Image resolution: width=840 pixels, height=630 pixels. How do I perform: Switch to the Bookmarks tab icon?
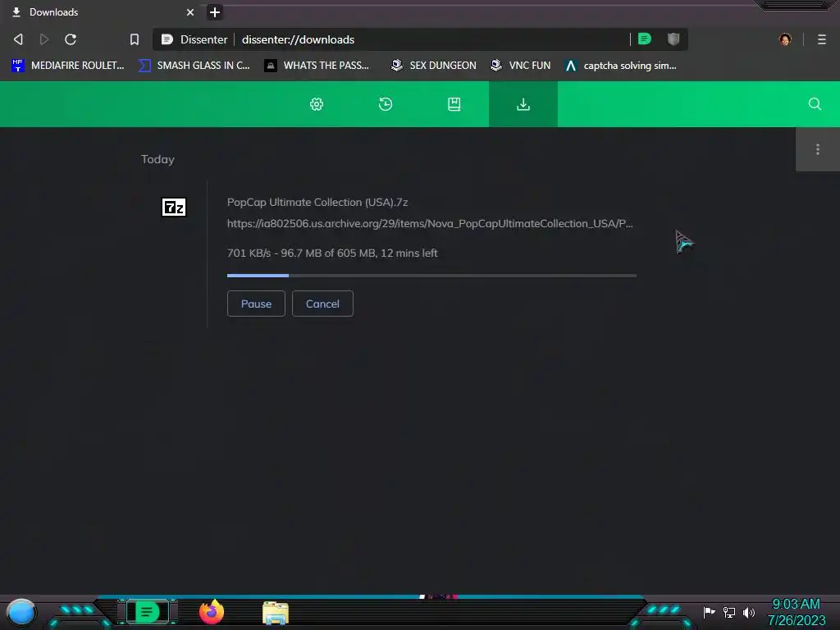pos(454,104)
